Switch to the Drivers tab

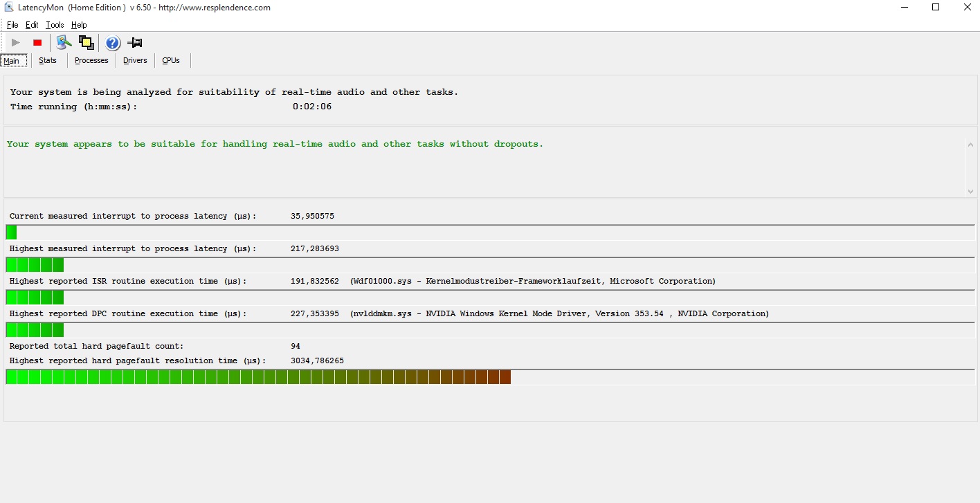coord(135,61)
